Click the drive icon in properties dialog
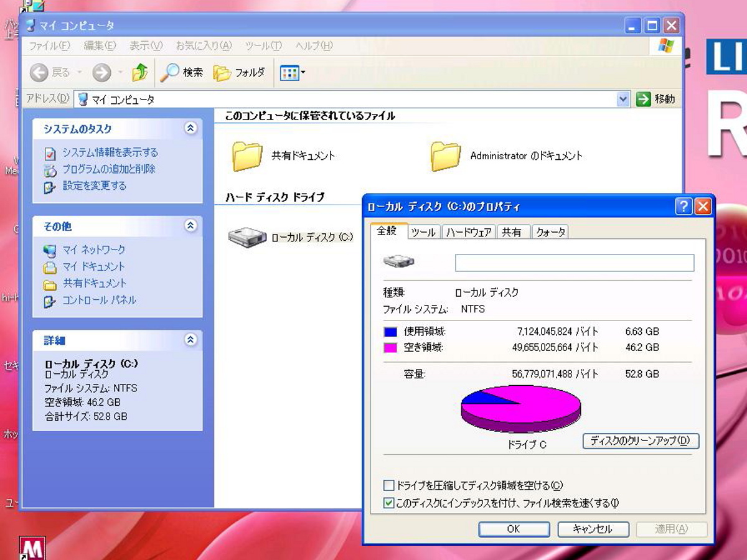The width and height of the screenshot is (747, 560). click(x=399, y=262)
